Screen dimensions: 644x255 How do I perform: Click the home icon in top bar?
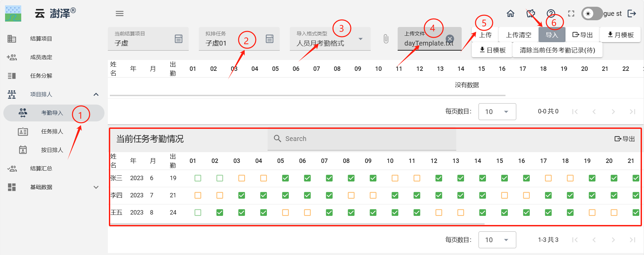point(511,13)
